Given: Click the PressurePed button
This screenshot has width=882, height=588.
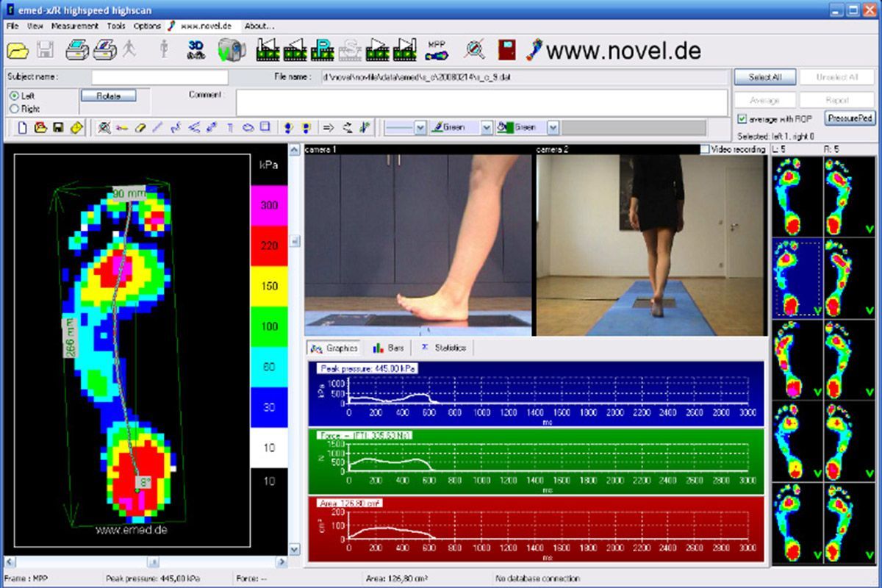Looking at the screenshot, I should click(x=850, y=118).
